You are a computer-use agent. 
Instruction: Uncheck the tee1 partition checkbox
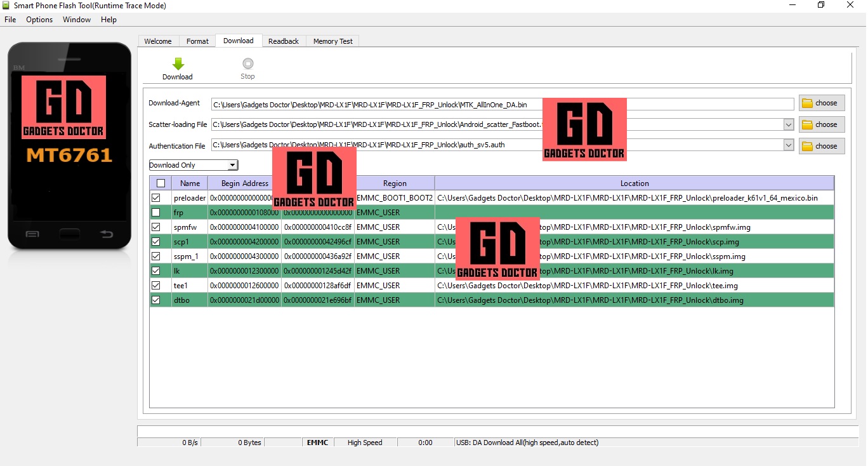click(155, 286)
